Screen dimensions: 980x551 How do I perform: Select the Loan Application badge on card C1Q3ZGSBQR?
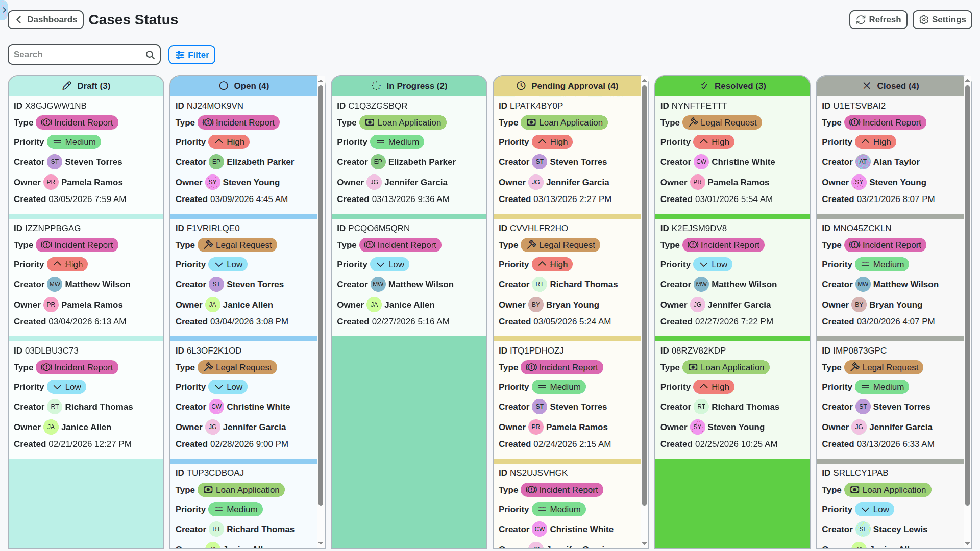403,122
